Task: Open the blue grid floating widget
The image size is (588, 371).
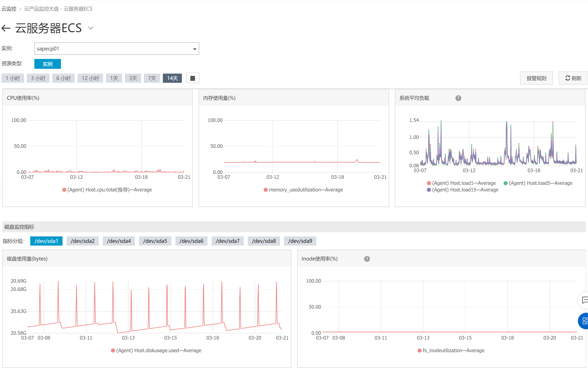Action: click(x=585, y=321)
